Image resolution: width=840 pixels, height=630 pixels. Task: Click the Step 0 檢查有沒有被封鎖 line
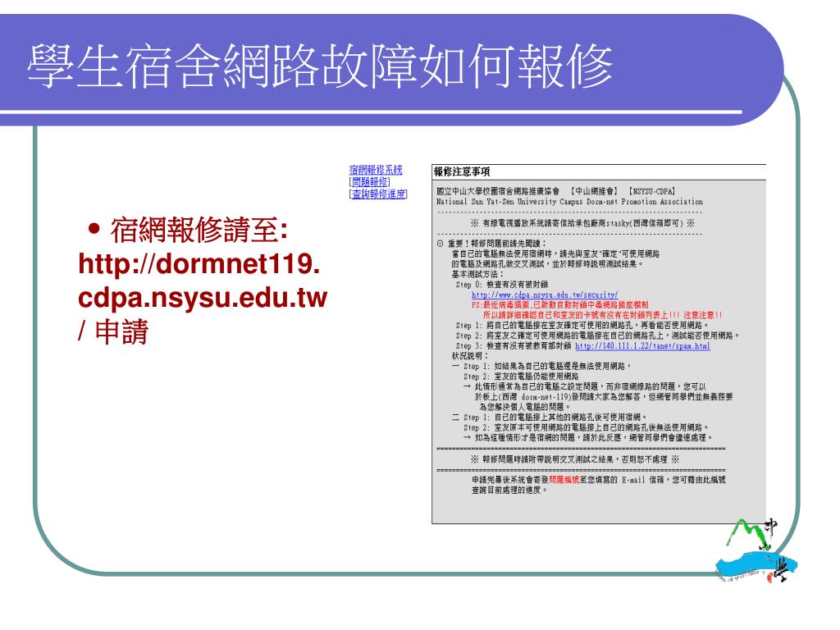502,285
